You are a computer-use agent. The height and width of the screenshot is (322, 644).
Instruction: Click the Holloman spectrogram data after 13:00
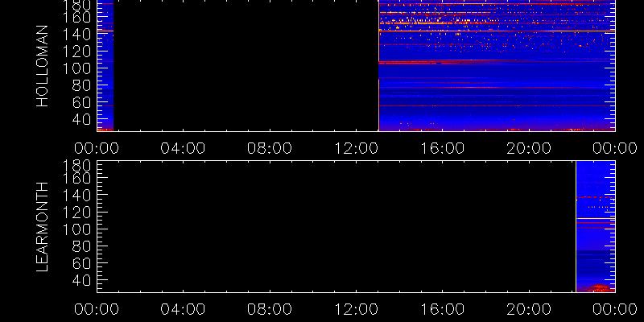coord(497,66)
